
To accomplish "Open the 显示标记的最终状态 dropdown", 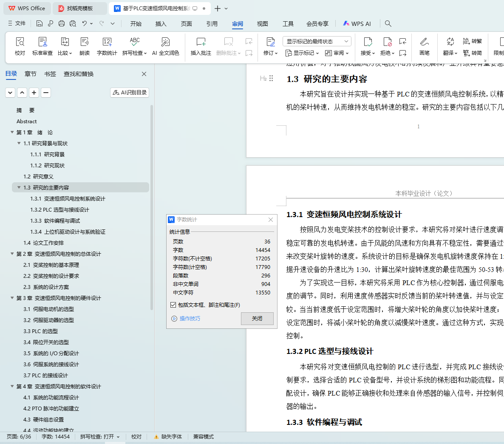I will click(x=317, y=42).
